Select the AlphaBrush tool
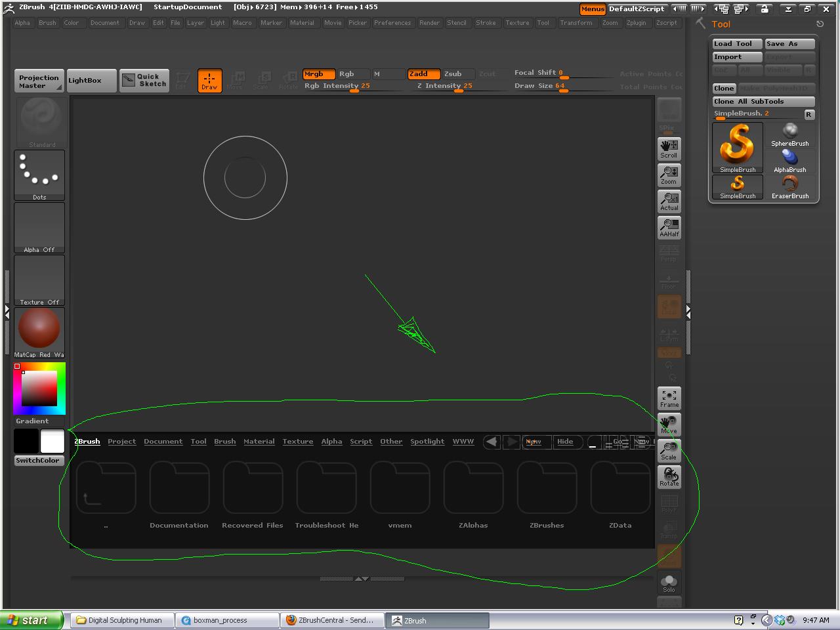Screen dimensions: 840x630 pos(790,161)
